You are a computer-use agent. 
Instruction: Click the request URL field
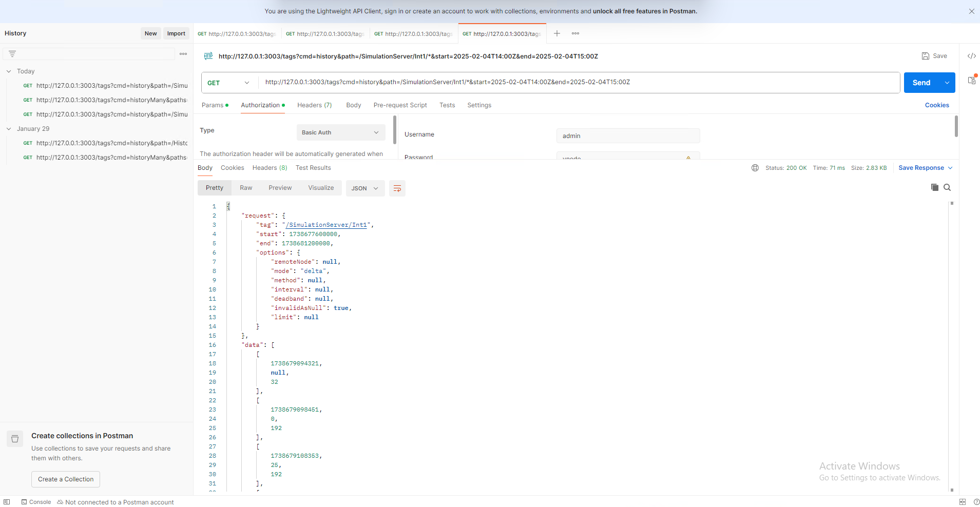(579, 82)
